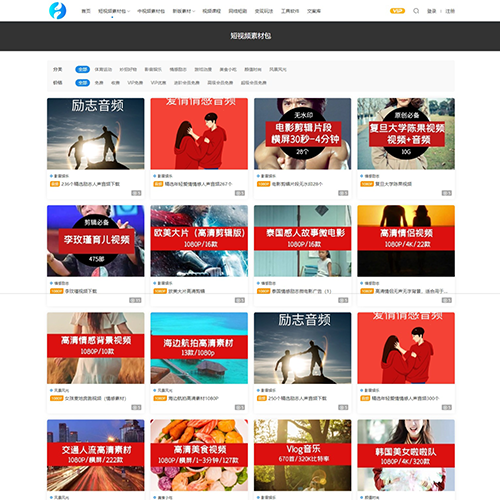This screenshot has height=500, width=500.
Task: Click view-count icon on 励志音频 first card
Action: click(x=136, y=193)
